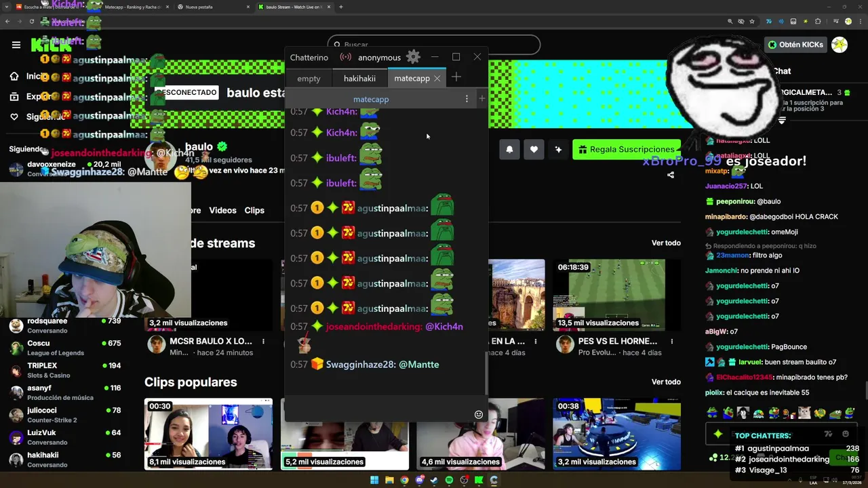The image size is (868, 488).
Task: Open the Clips tab on Kick
Action: [254, 210]
